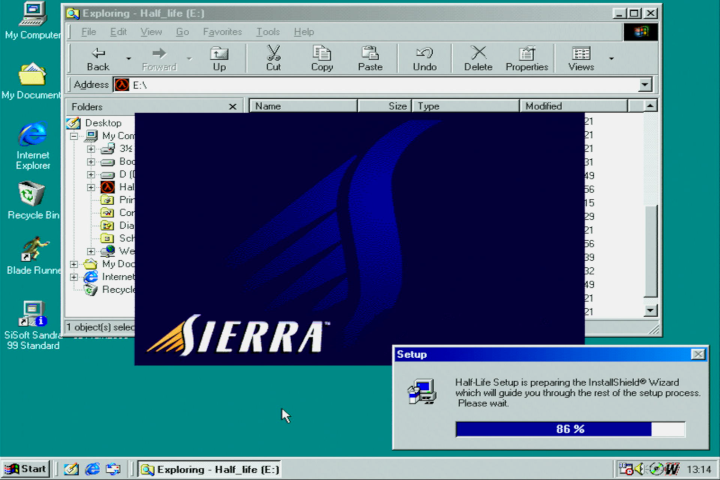Image resolution: width=720 pixels, height=480 pixels.
Task: Select the Internet Explorer desktop icon
Action: click(33, 146)
